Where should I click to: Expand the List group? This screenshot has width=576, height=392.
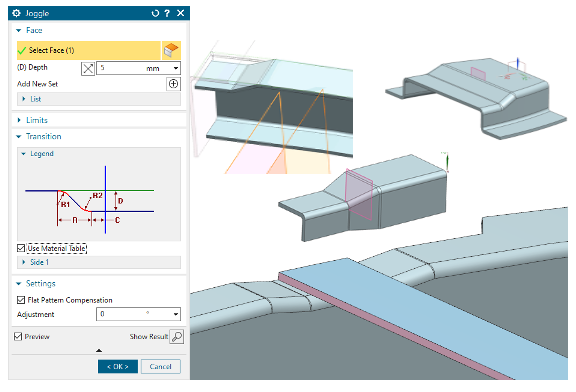coord(24,99)
